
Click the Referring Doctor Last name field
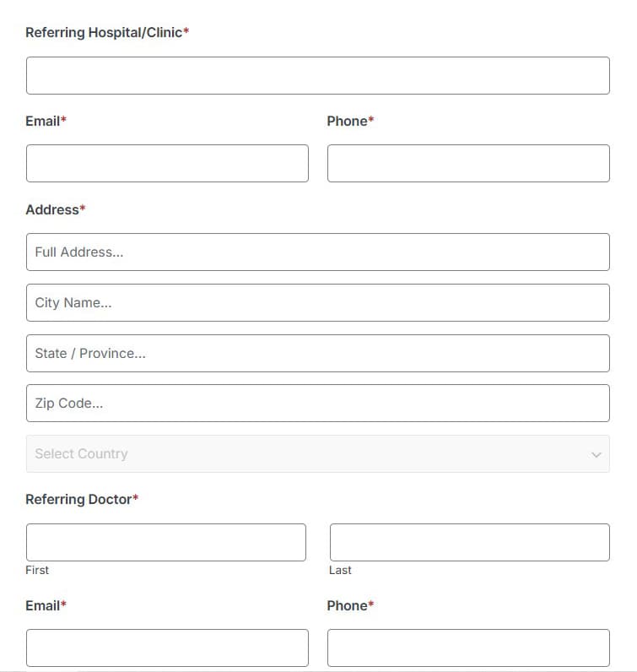tap(469, 542)
